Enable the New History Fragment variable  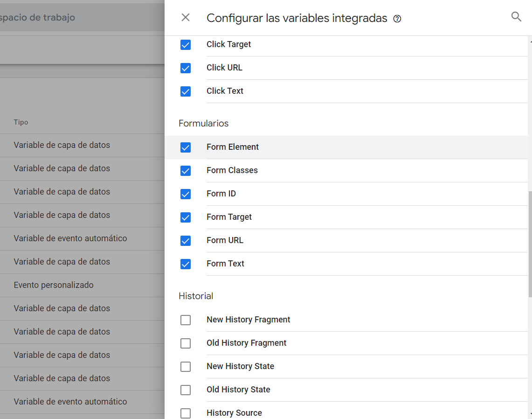tap(186, 320)
